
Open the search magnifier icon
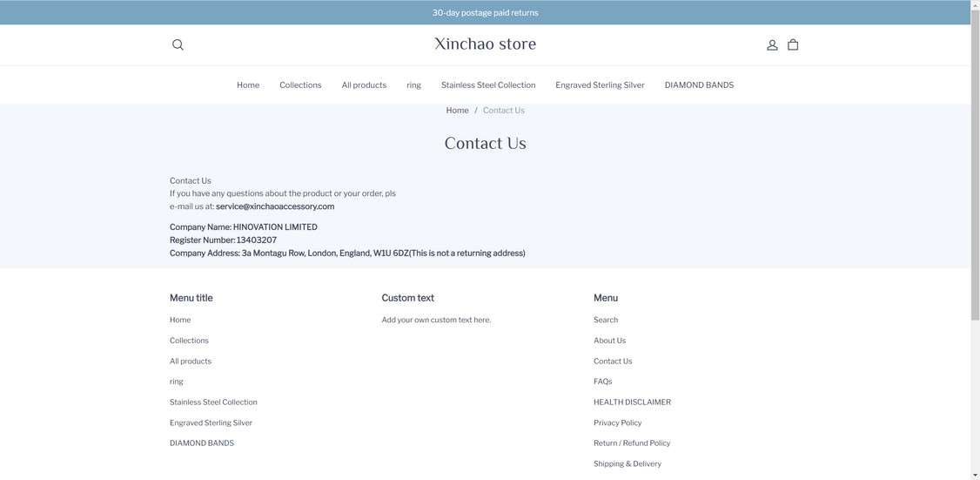pos(178,45)
